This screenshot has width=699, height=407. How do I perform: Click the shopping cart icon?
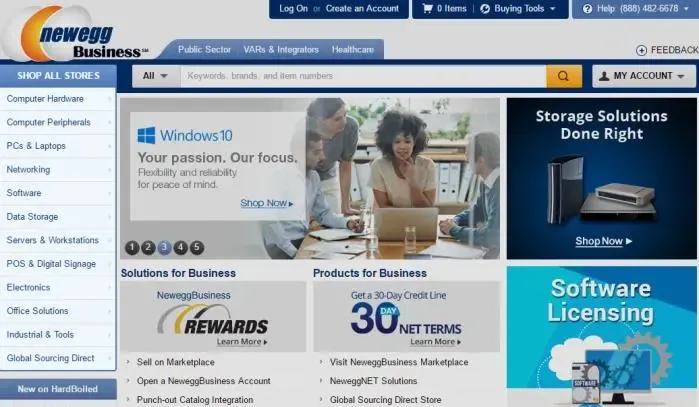(x=427, y=8)
